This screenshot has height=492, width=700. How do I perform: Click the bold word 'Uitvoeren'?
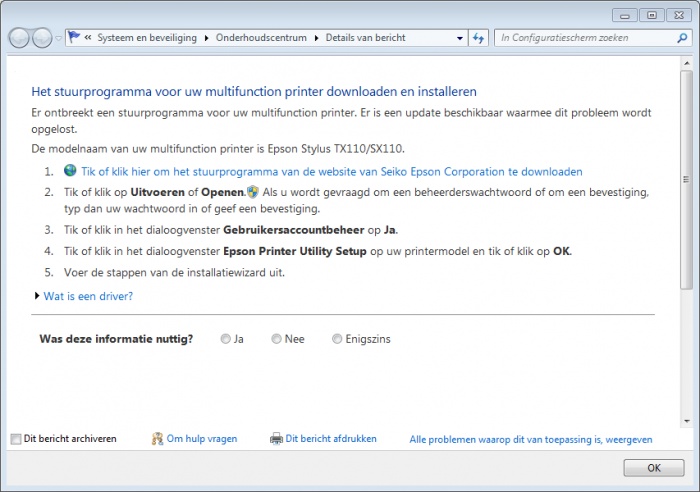pyautogui.click(x=158, y=192)
